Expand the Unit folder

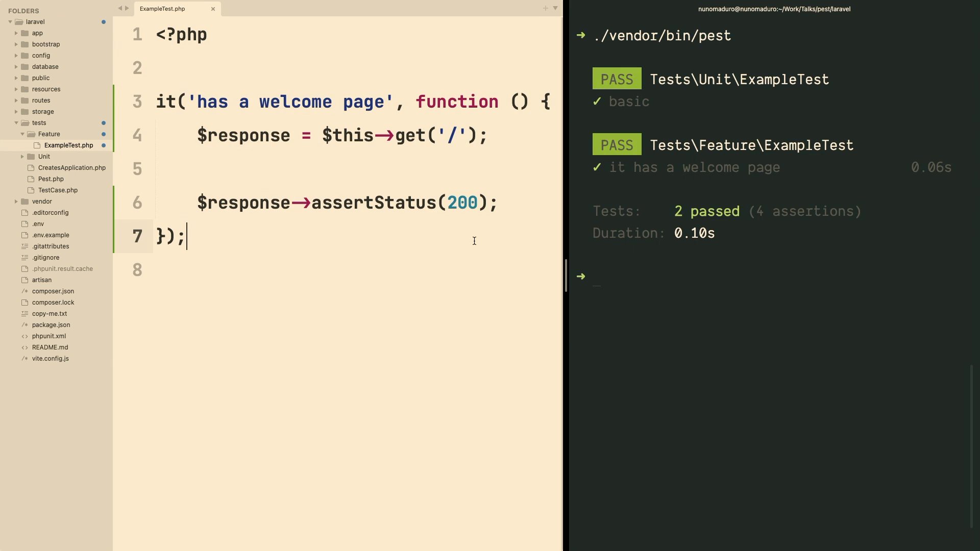22,157
